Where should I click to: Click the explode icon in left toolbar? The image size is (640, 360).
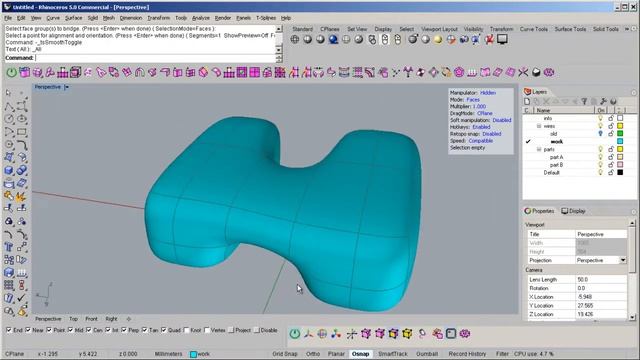point(22,196)
